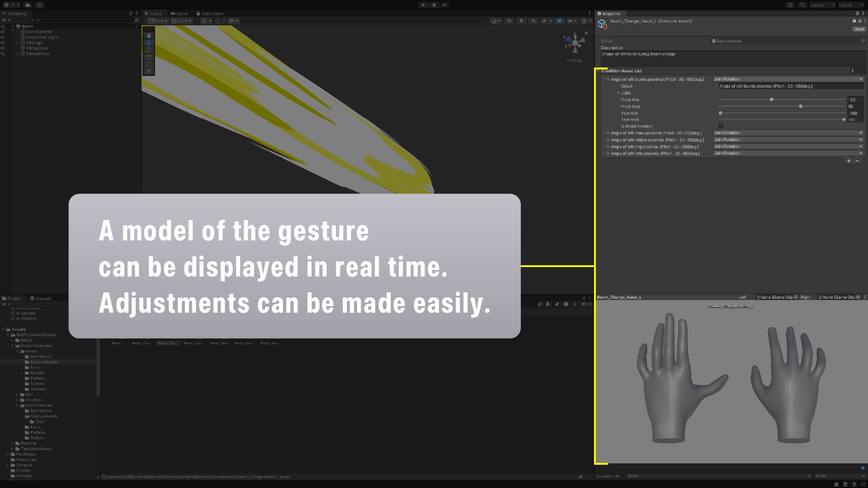The width and height of the screenshot is (868, 488).
Task: Toggle scene visibility hidden-objects button
Action: (x=560, y=21)
